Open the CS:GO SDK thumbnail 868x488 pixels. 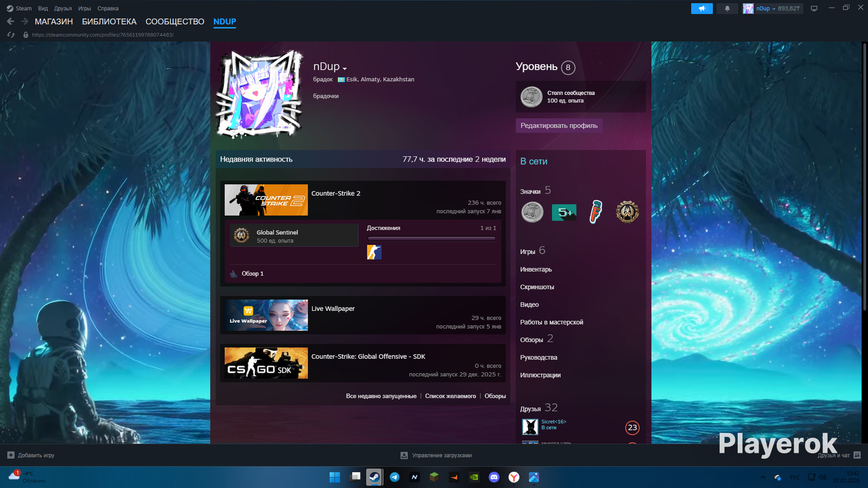[266, 363]
